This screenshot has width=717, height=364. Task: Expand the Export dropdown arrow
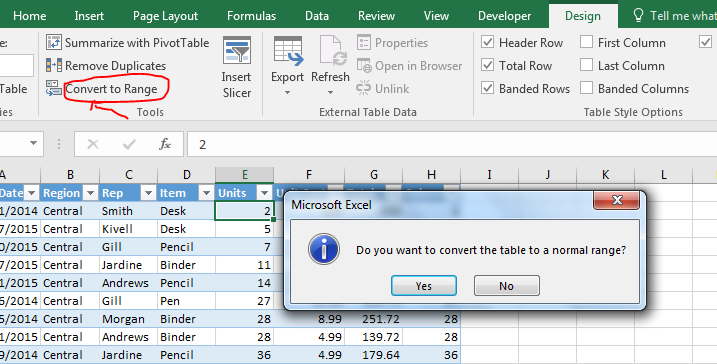tap(288, 93)
